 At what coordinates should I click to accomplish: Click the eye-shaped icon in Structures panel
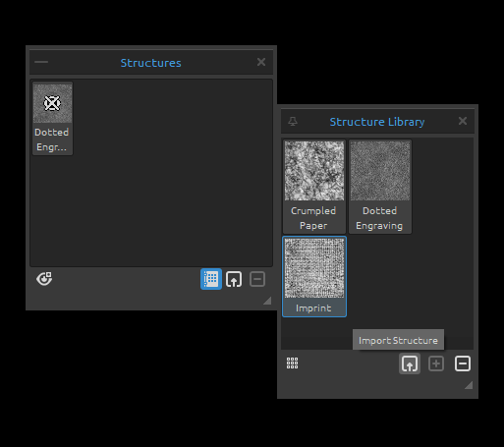[x=44, y=279]
